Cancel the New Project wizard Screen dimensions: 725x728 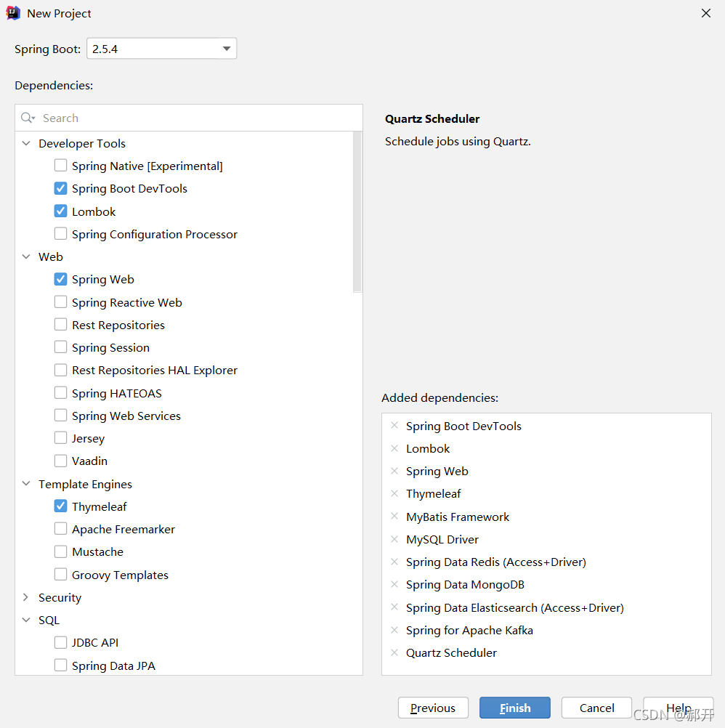(596, 708)
